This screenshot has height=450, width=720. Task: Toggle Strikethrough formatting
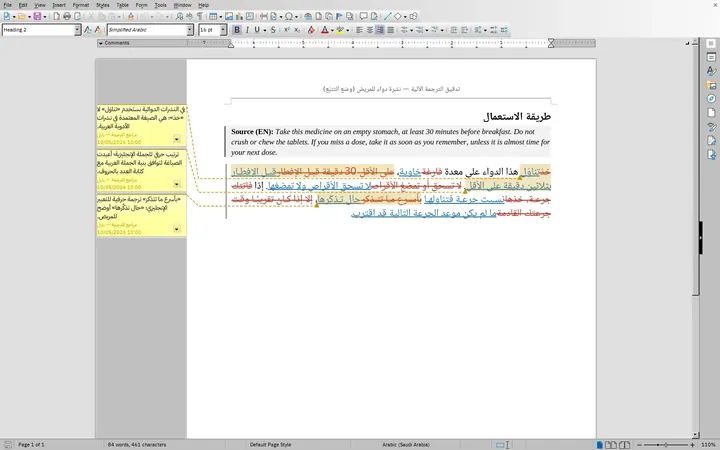(x=273, y=30)
